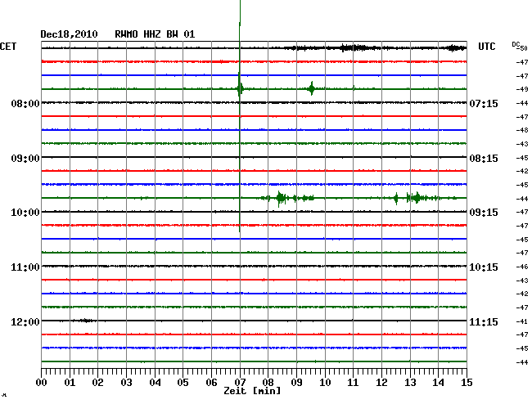532x404 pixels.
Task: Click the 02 minute axis label
Action: tap(97, 383)
